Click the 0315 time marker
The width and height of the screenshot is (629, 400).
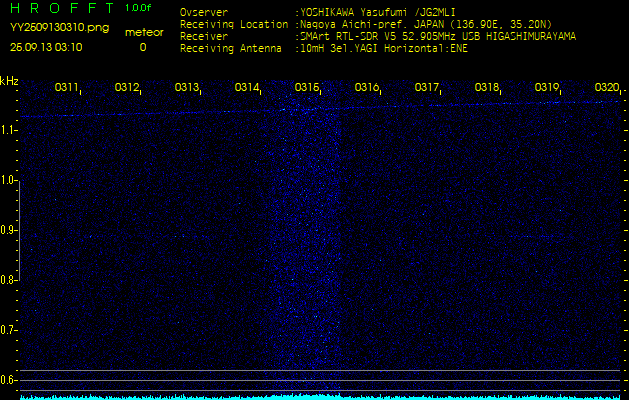click(x=306, y=87)
